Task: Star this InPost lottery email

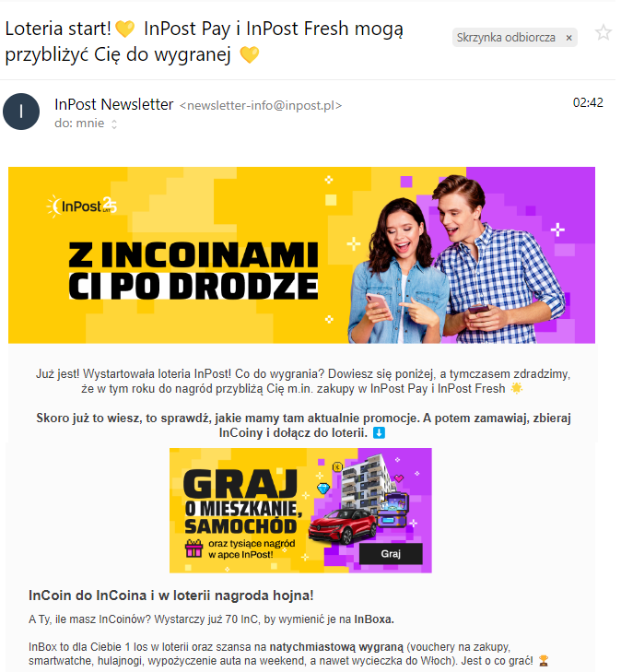Action: (603, 33)
